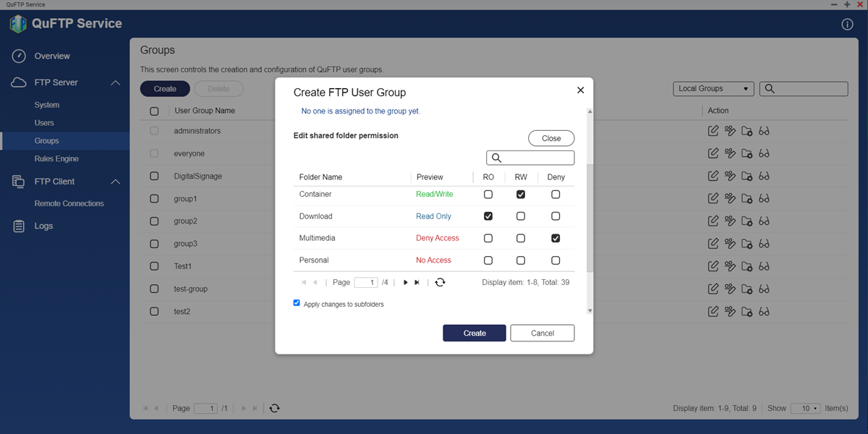Click the Create button in the dialog

(475, 333)
